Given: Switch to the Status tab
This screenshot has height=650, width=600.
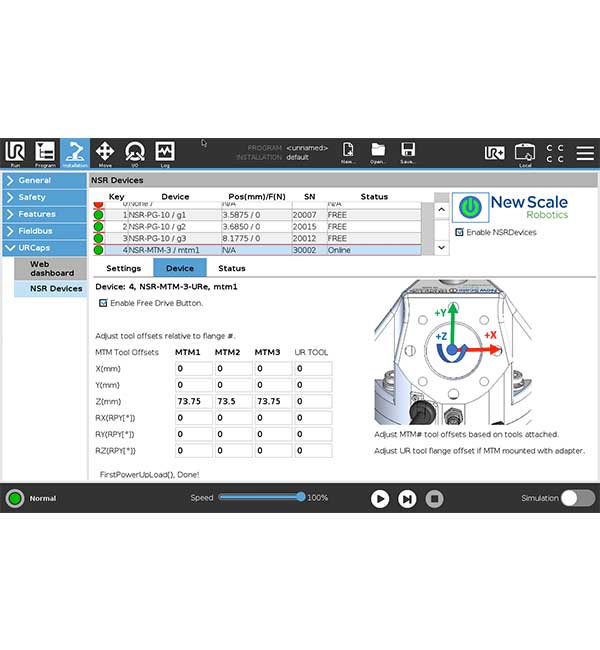Looking at the screenshot, I should [232, 268].
